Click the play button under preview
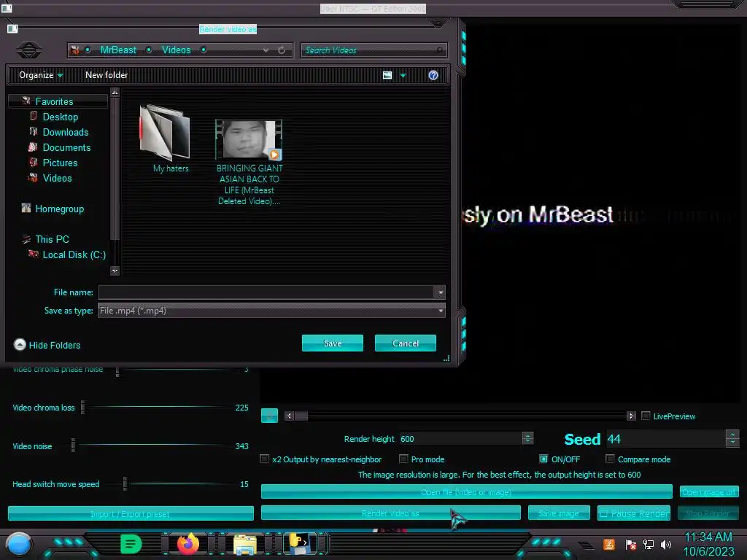This screenshot has height=560, width=747. pyautogui.click(x=269, y=415)
